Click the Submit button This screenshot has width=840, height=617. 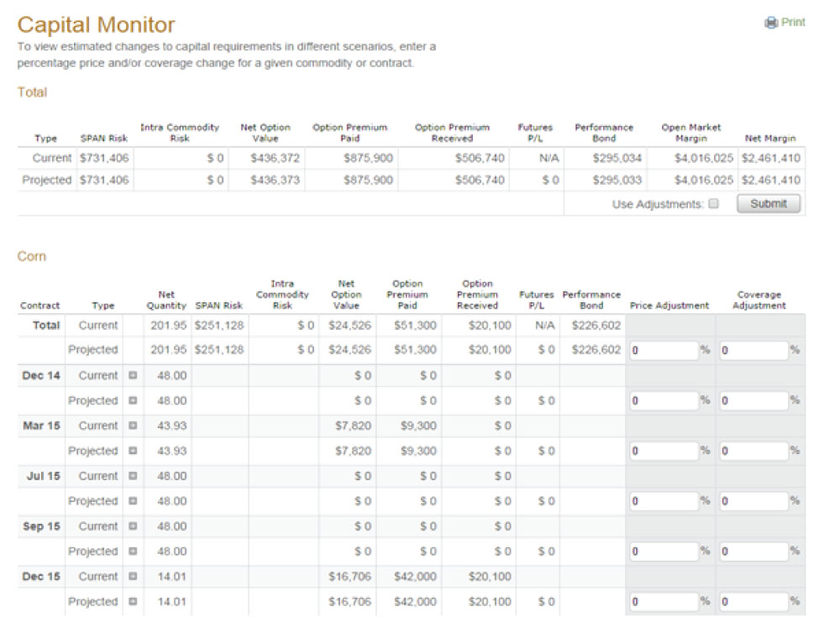pyautogui.click(x=769, y=203)
